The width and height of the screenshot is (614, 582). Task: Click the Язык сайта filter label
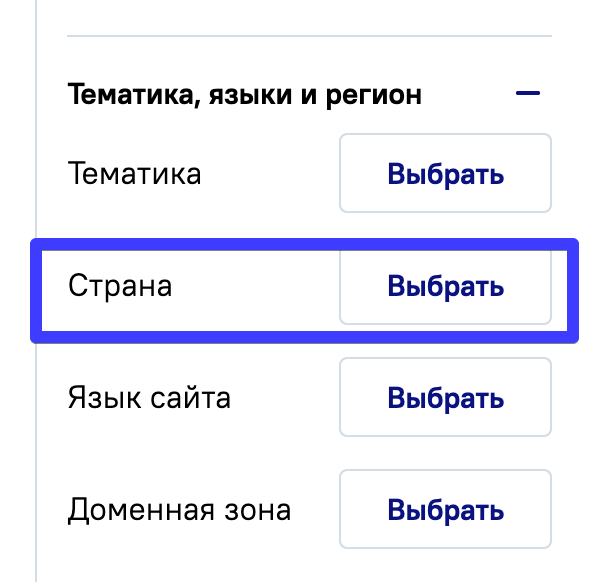149,398
